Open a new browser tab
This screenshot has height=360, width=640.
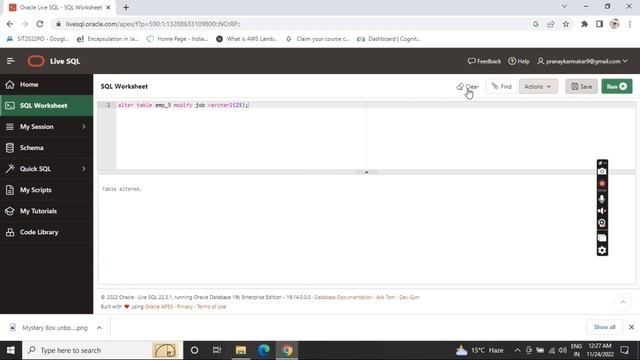click(126, 7)
